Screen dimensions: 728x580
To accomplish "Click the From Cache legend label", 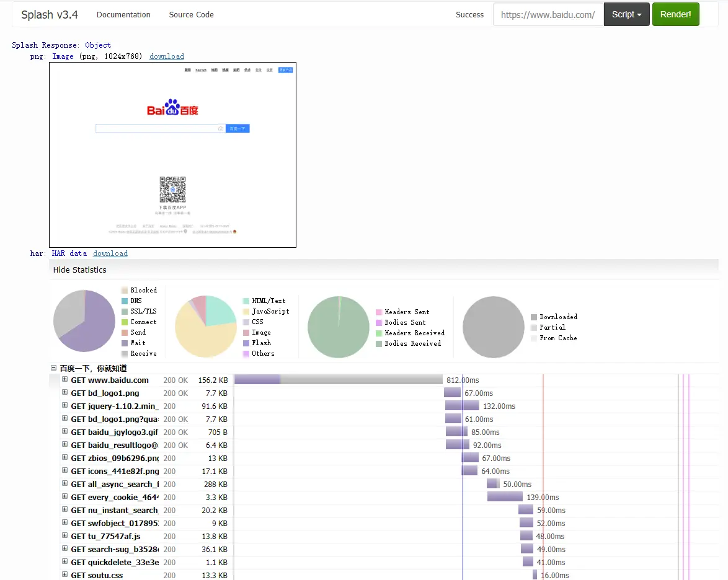I will (558, 338).
